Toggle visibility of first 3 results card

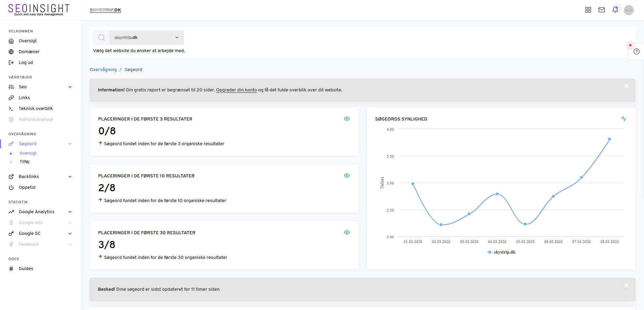pos(347,118)
